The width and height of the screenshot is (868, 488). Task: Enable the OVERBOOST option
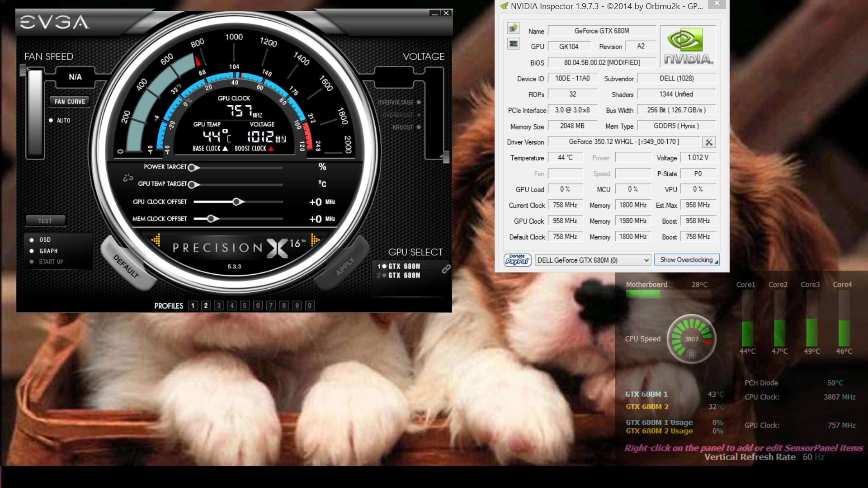tap(402, 115)
